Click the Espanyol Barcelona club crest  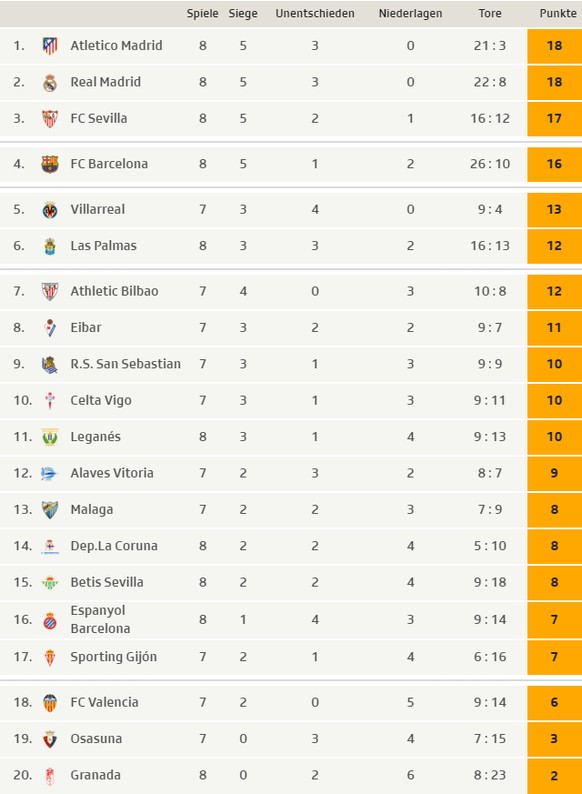pyautogui.click(x=50, y=620)
